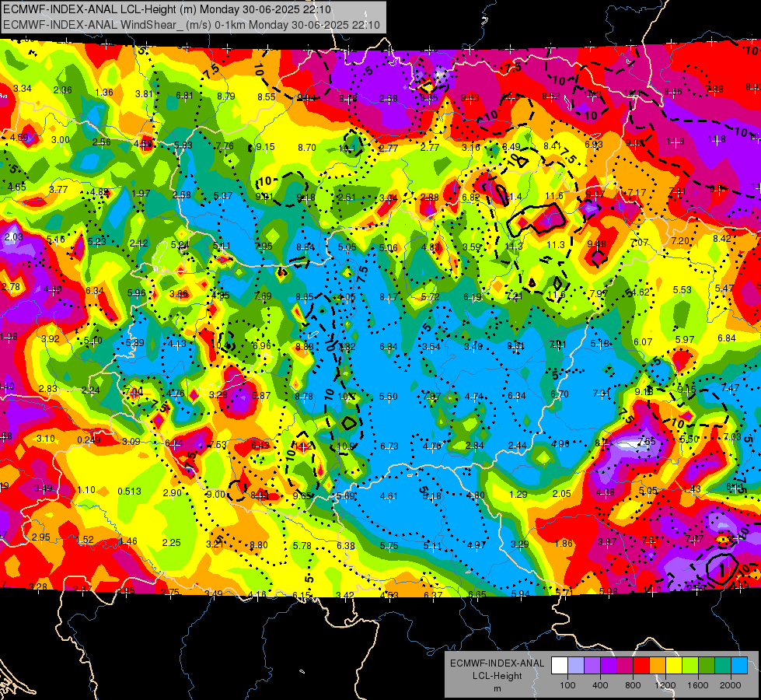761x700 pixels.
Task: Click the wind shear value 8.42
Action: pyautogui.click(x=722, y=239)
